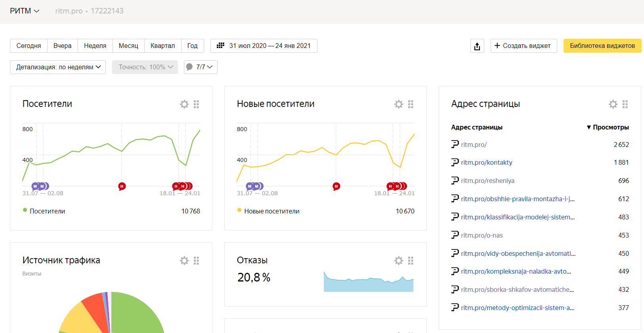The width and height of the screenshot is (644, 333).
Task: Select the Вчера period tab
Action: (x=63, y=46)
